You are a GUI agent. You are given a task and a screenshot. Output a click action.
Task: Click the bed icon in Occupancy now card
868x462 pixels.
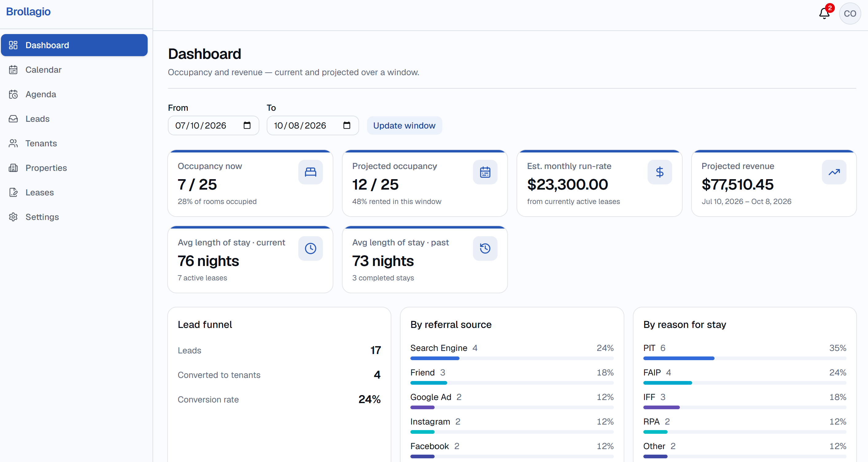pos(310,172)
